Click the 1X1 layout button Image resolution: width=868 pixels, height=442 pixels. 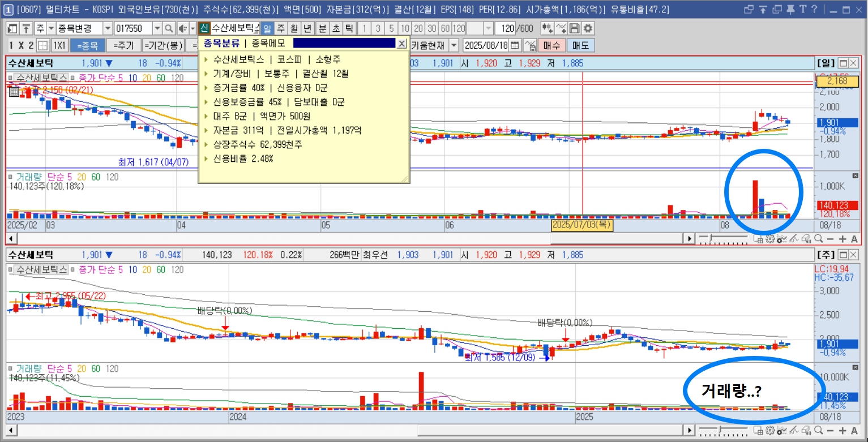59,45
